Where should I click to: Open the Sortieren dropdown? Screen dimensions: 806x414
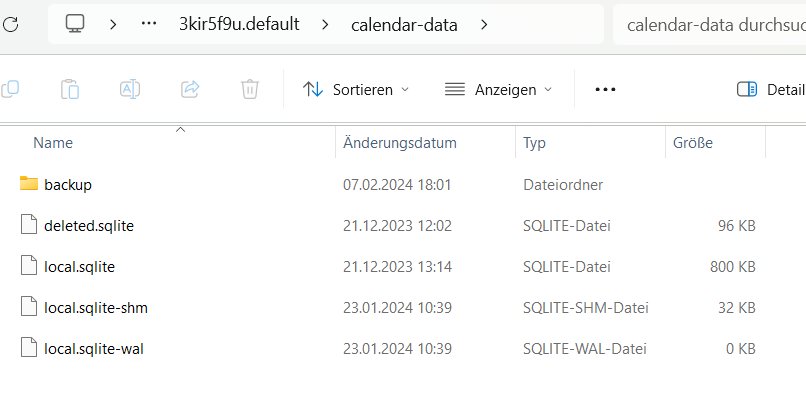(356, 89)
